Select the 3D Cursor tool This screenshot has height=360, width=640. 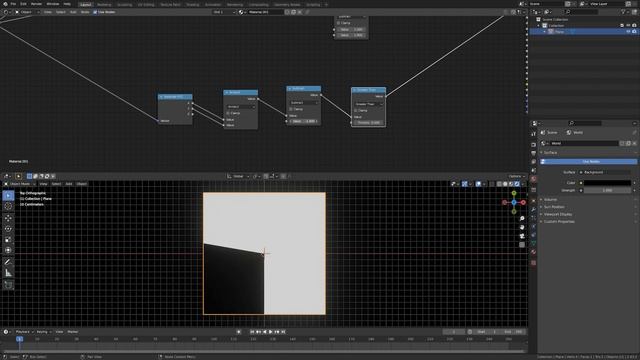(8, 207)
